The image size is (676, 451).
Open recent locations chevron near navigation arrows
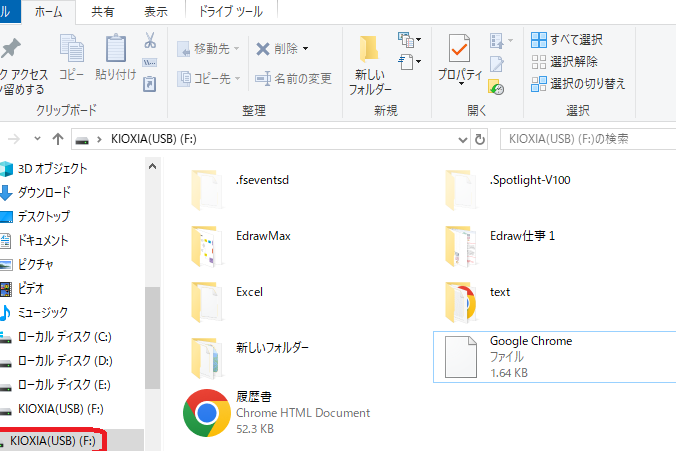tap(38, 139)
